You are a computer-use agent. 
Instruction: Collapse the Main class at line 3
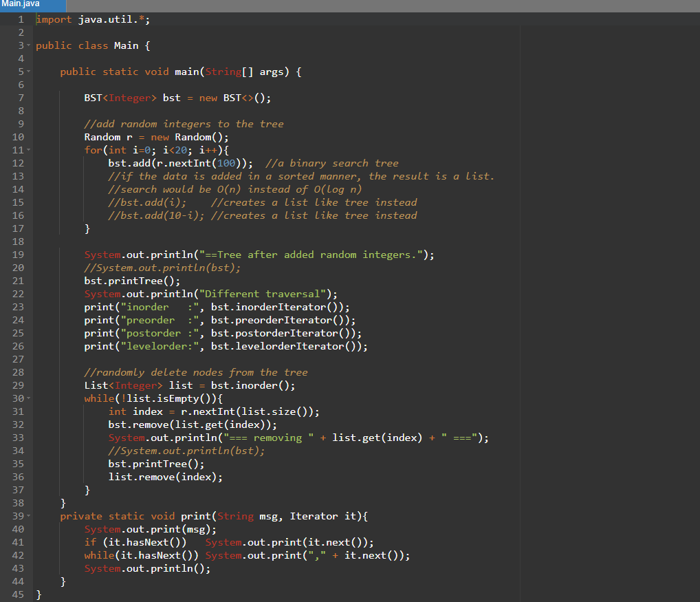(x=28, y=45)
